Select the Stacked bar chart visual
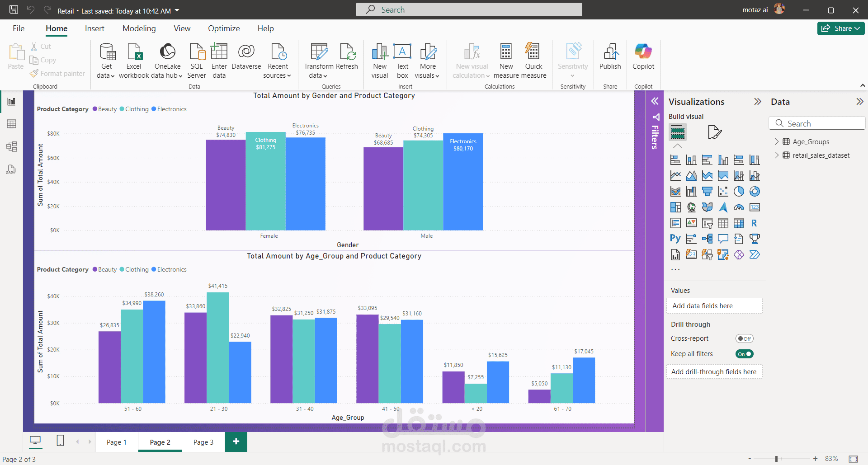The height and width of the screenshot is (465, 868). coord(675,160)
